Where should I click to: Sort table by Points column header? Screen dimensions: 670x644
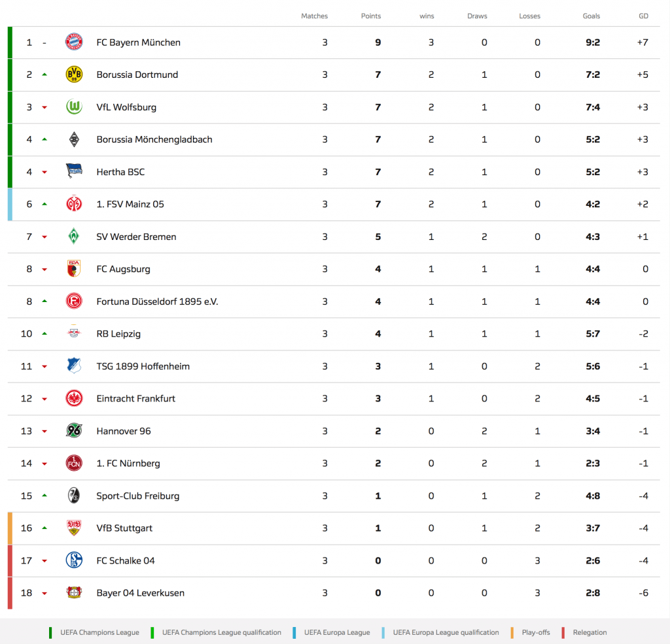click(371, 16)
